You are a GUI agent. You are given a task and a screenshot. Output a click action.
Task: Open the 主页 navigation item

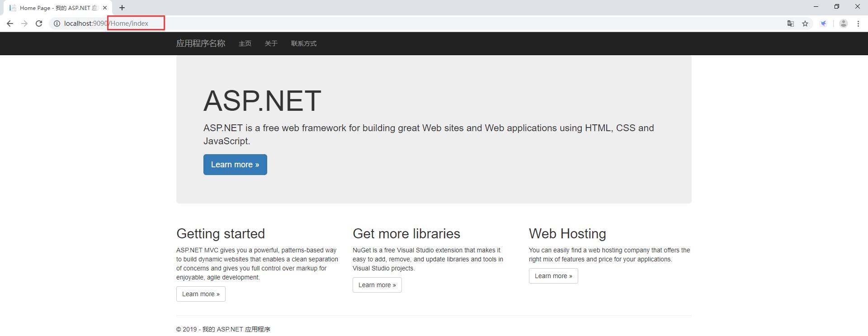click(x=245, y=43)
